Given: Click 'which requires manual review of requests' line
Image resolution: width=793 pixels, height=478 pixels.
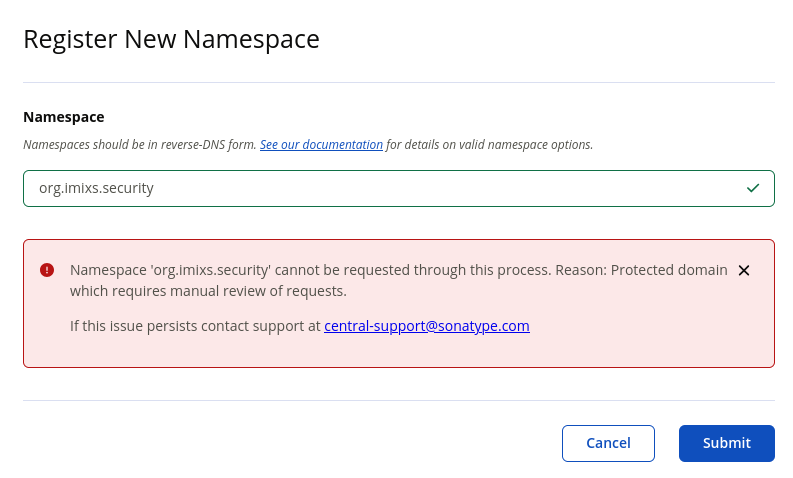Looking at the screenshot, I should 208,291.
